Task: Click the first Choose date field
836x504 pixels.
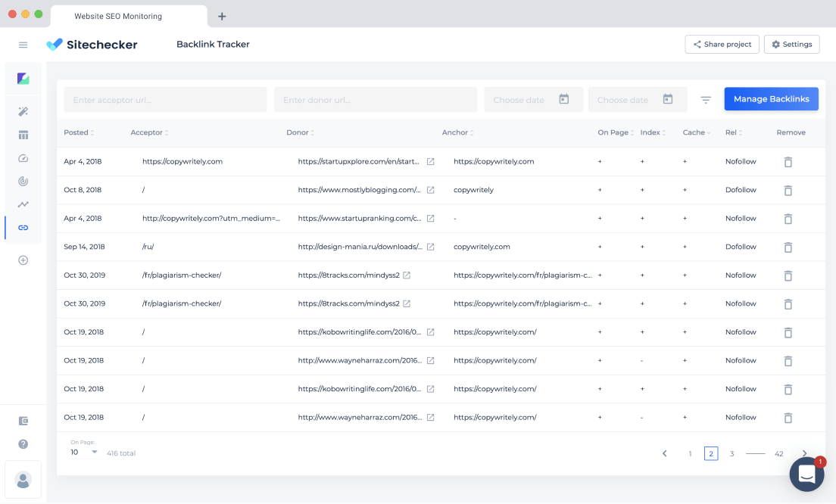Action: tap(533, 100)
